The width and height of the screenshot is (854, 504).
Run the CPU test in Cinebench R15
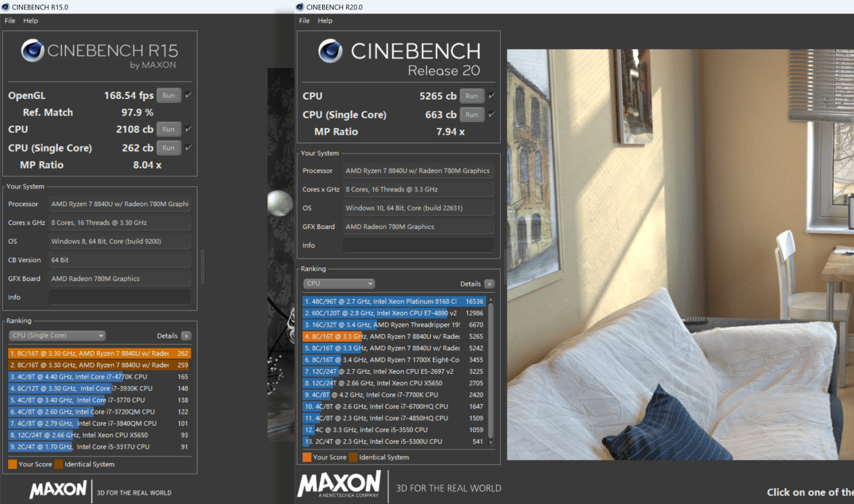pyautogui.click(x=169, y=129)
